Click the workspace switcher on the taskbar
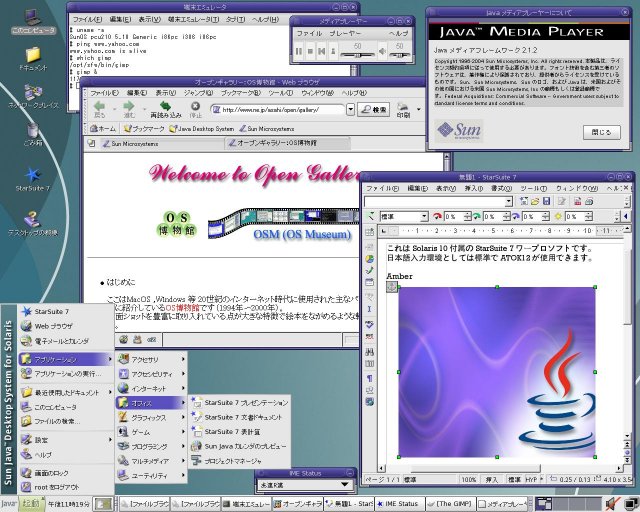640x512 pixels. (569, 504)
